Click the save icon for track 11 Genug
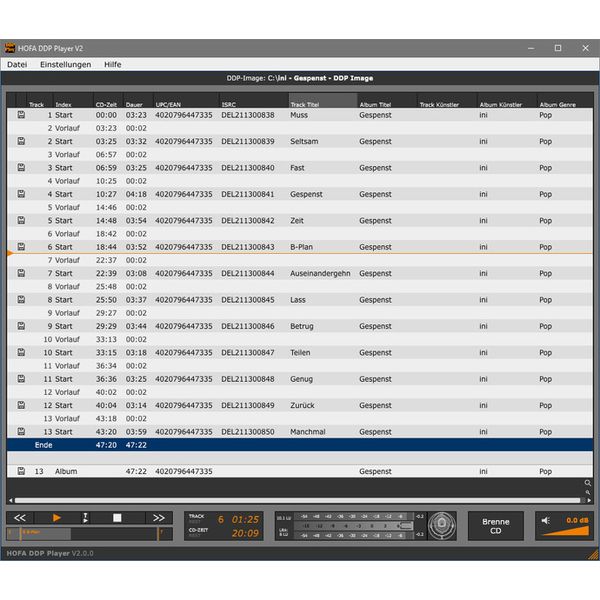 [21, 379]
